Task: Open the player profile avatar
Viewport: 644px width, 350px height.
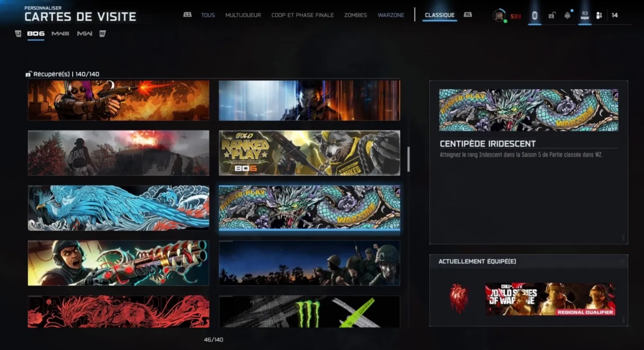Action: click(499, 16)
